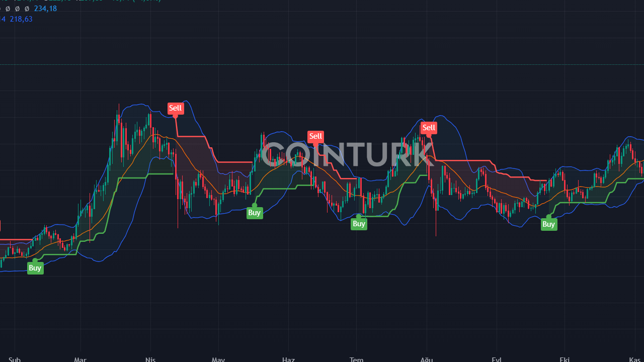The height and width of the screenshot is (362, 644).
Task: Click the Ağu label on time axis
Action: click(427, 359)
